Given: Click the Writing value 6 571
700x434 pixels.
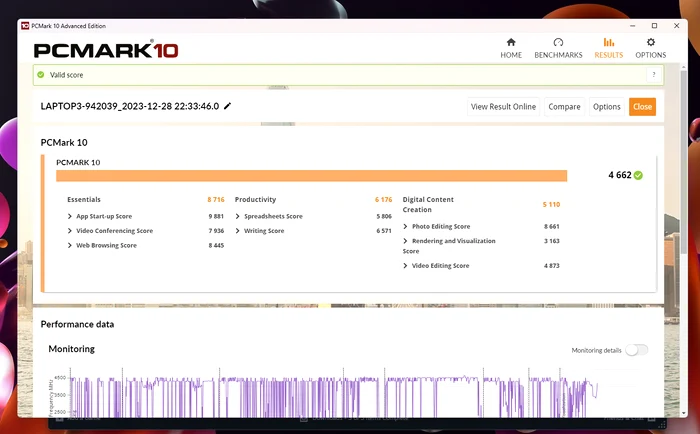Looking at the screenshot, I should click(384, 231).
